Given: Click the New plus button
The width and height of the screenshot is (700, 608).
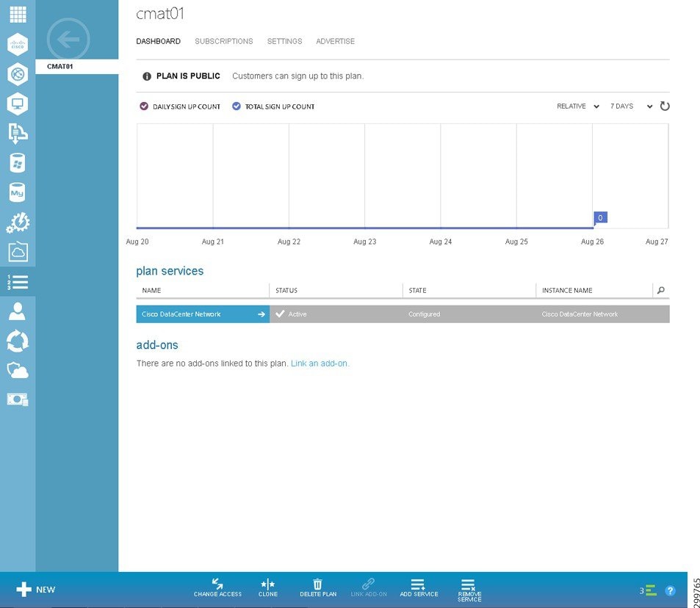Looking at the screenshot, I should tap(36, 589).
